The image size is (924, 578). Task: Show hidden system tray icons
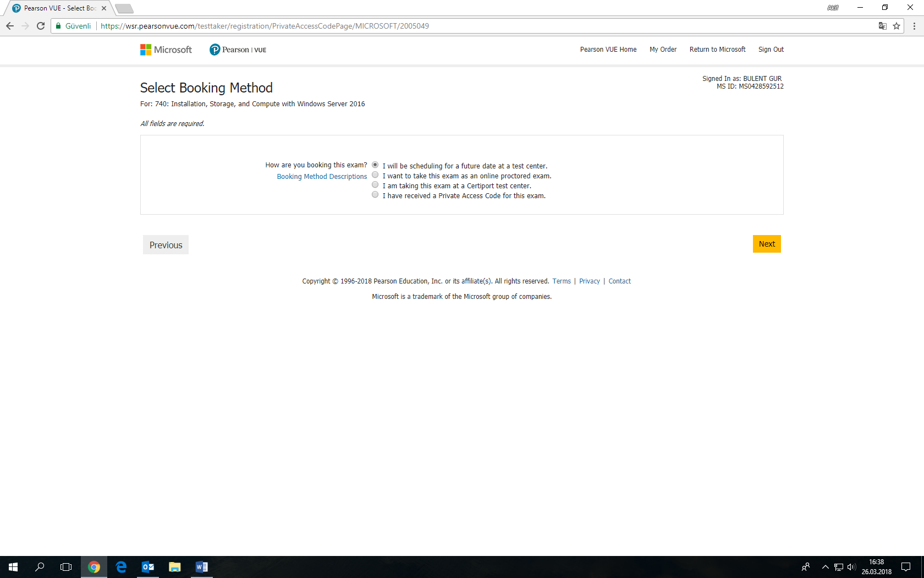tap(825, 567)
